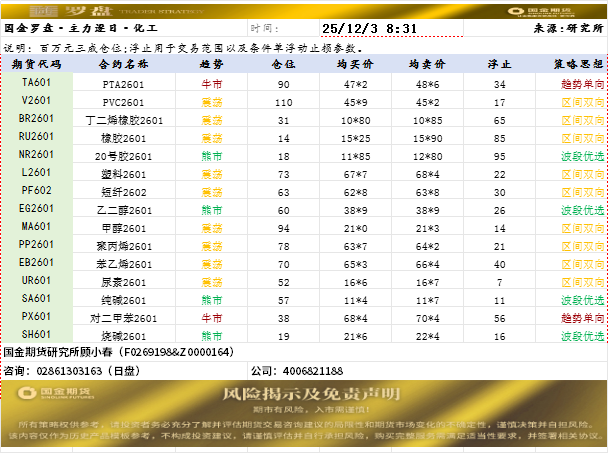This screenshot has width=608, height=453.
Task: Click the RU2601 code cell
Action: [36, 136]
